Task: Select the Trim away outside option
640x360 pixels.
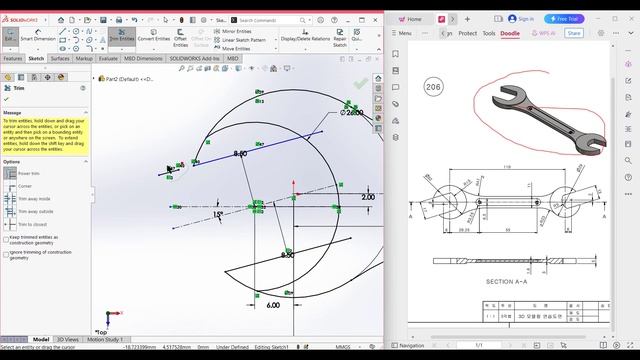Action: click(x=10, y=211)
